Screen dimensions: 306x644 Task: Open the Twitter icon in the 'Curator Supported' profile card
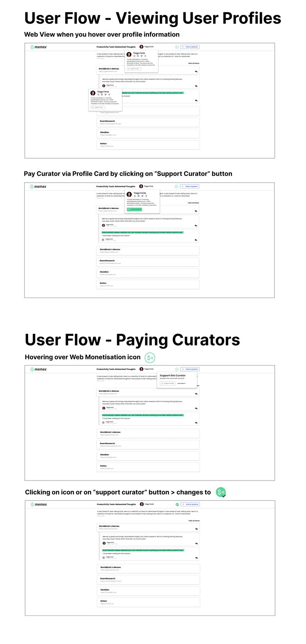[142, 196]
